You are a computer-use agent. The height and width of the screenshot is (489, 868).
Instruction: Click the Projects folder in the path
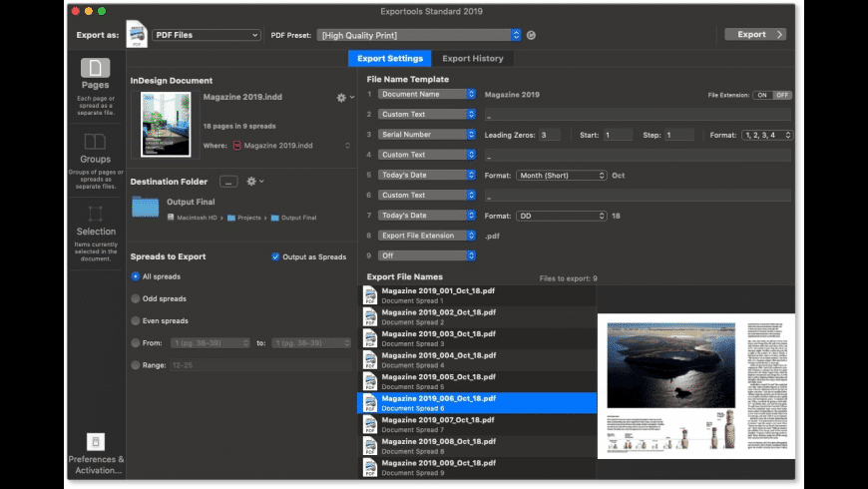point(244,218)
